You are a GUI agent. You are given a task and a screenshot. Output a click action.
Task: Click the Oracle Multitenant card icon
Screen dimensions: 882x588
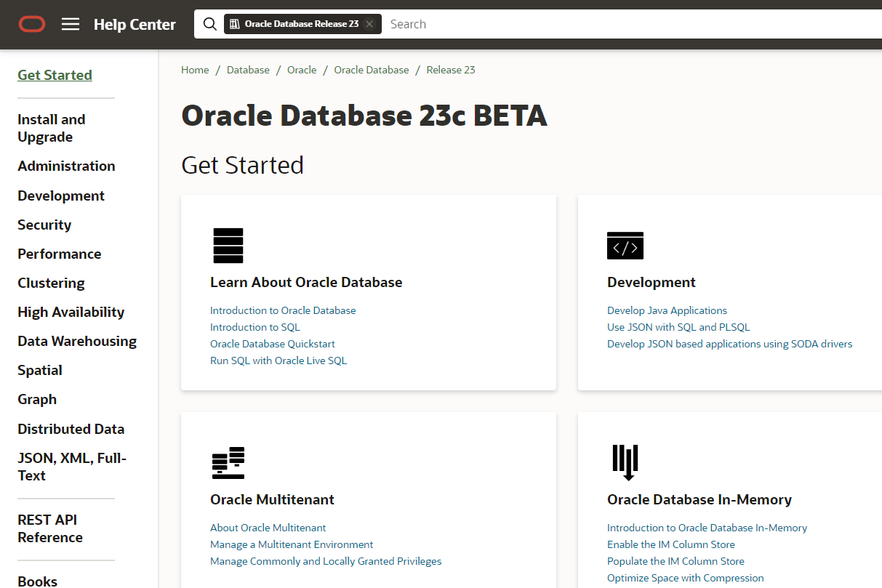228,462
